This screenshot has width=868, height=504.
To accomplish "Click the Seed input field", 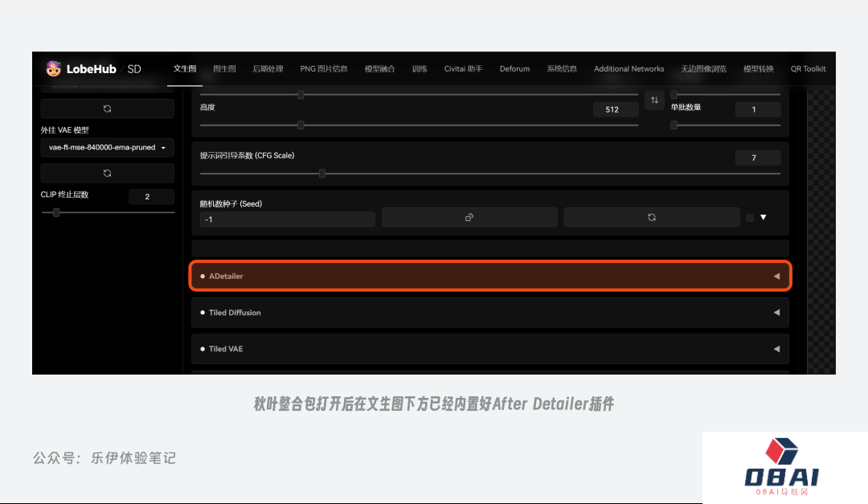I will [287, 219].
